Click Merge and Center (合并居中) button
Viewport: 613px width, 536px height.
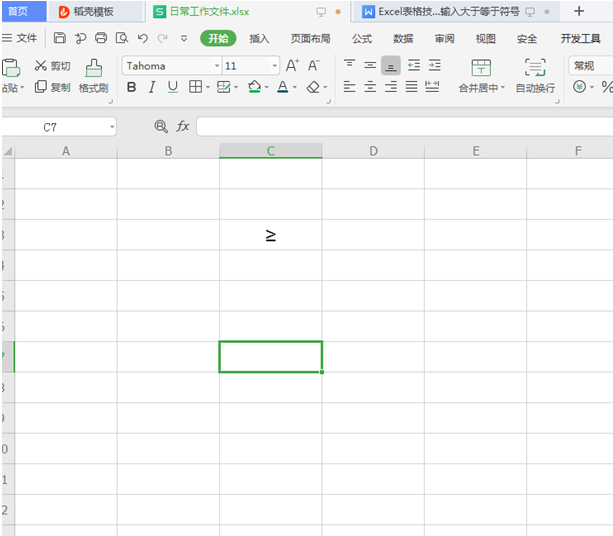coord(481,77)
